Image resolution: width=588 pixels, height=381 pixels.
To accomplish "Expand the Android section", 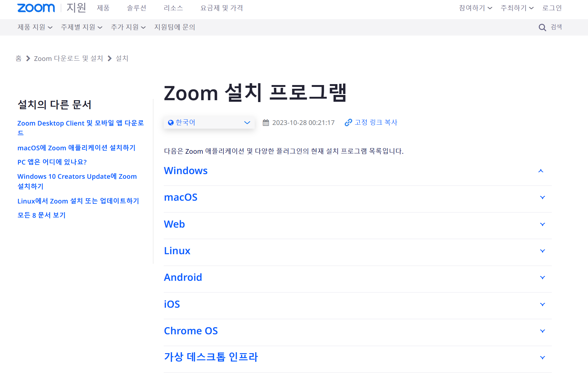I will click(542, 278).
